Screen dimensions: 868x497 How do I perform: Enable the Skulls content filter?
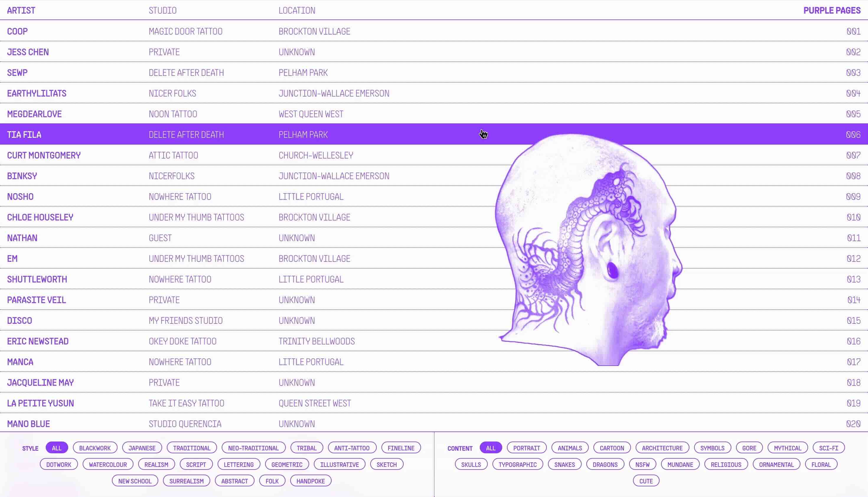click(471, 464)
